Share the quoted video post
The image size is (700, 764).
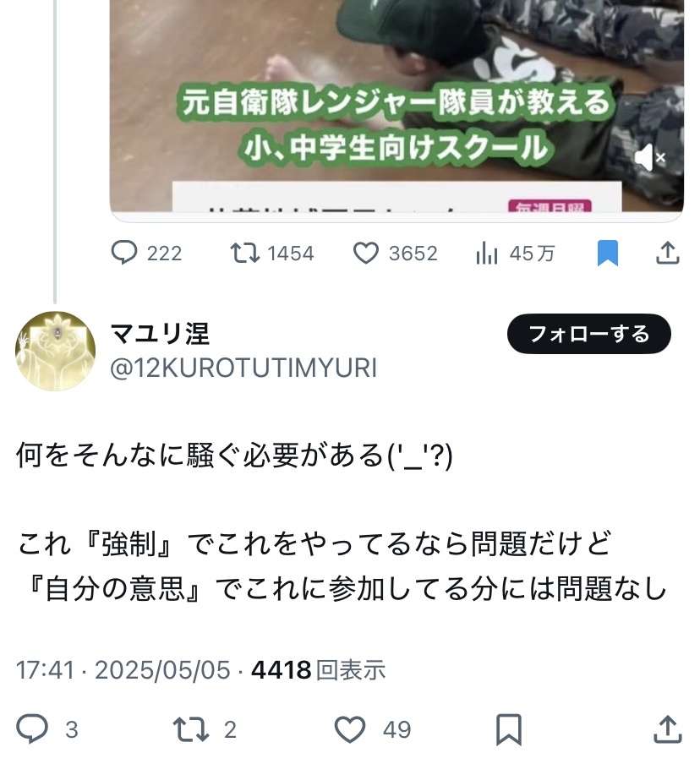(x=667, y=253)
